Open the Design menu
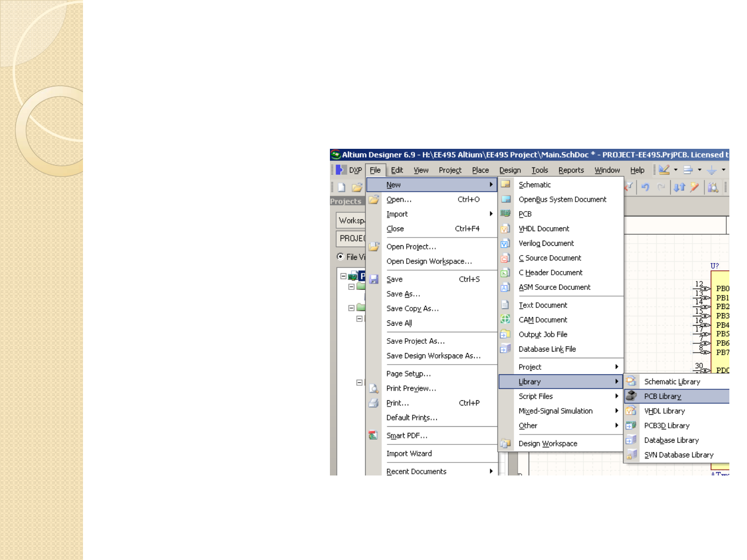747x560 pixels. pyautogui.click(x=510, y=170)
